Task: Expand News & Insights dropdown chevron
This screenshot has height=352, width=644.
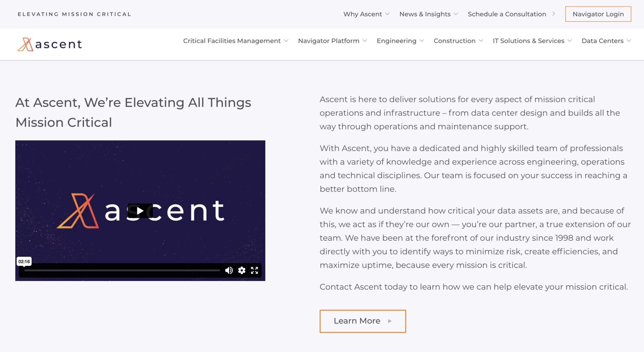Action: click(456, 14)
